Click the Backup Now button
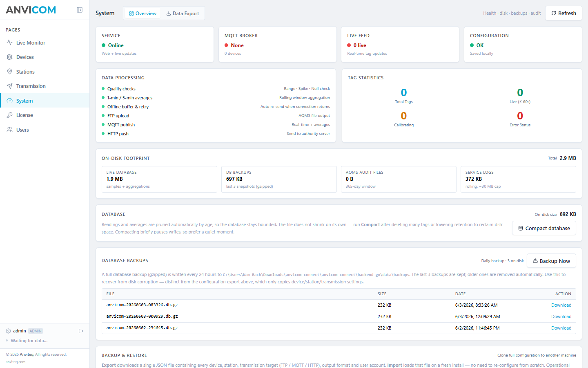This screenshot has width=588, height=368. coord(551,261)
